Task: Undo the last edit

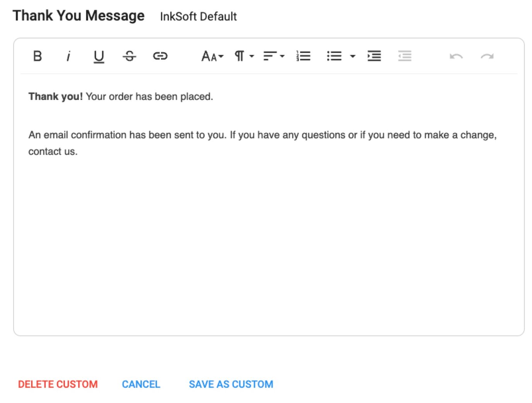Action: tap(456, 56)
